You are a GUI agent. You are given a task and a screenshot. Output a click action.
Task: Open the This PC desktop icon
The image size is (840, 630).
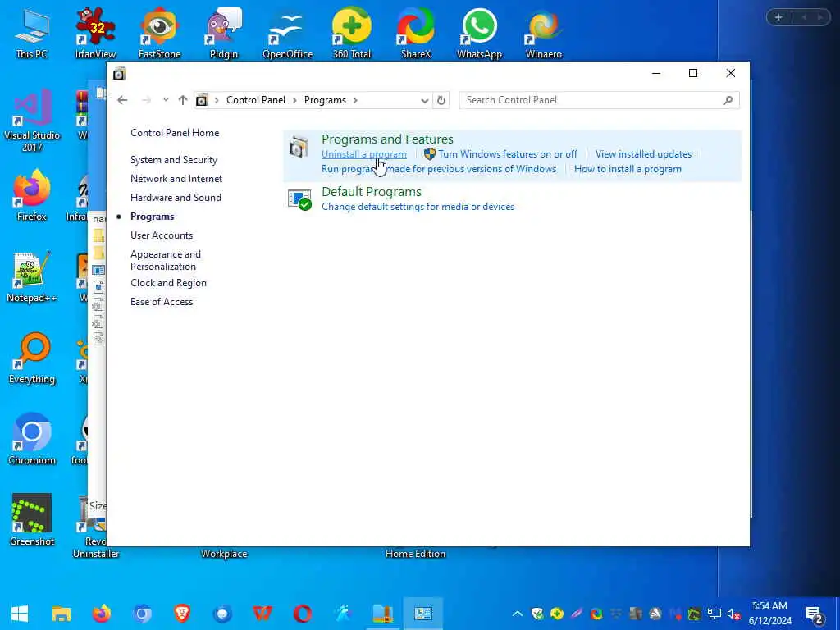32,33
